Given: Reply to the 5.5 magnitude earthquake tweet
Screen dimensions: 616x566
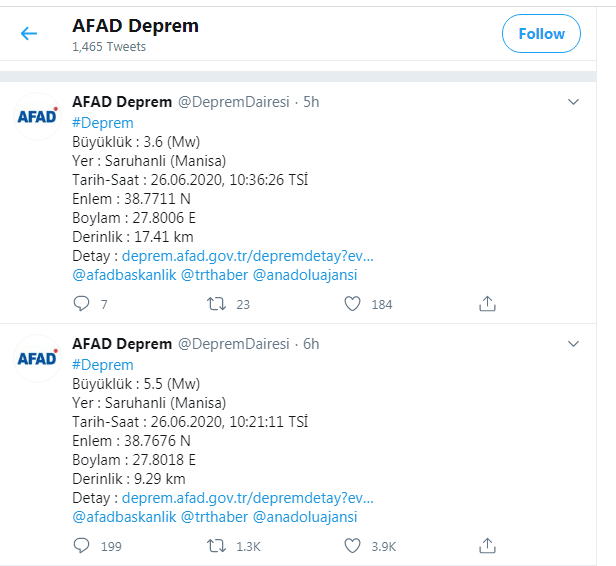Looking at the screenshot, I should click(x=82, y=546).
